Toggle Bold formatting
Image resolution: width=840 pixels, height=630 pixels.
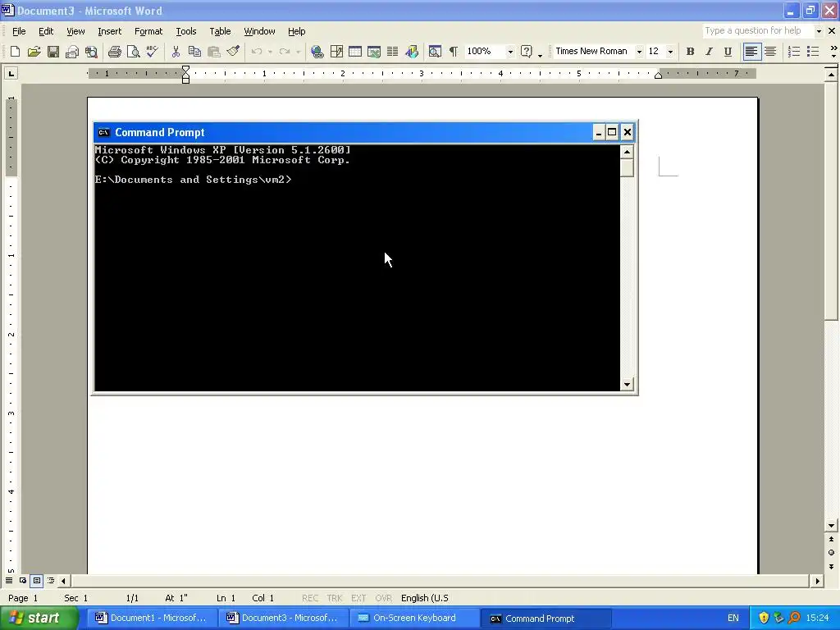tap(690, 52)
